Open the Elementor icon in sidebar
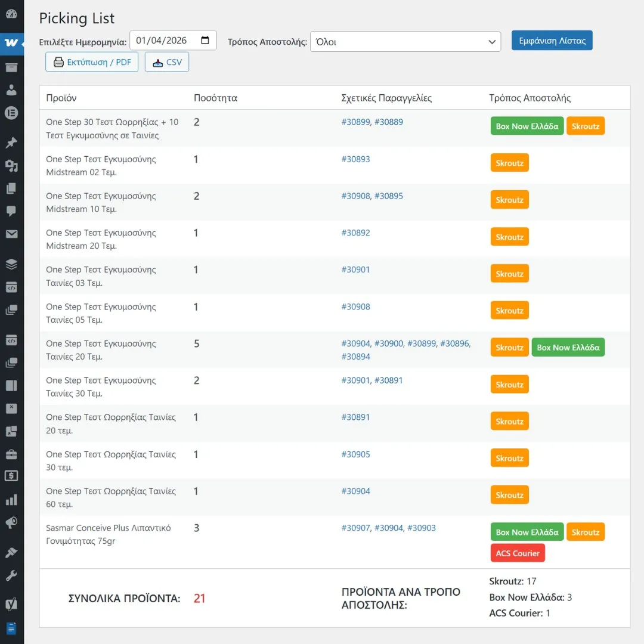This screenshot has width=644, height=644. (11, 113)
